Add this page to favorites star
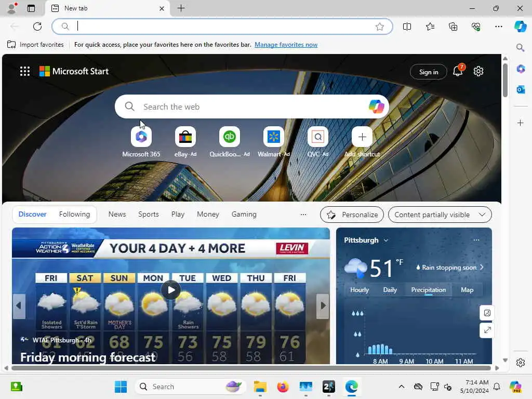The image size is (532, 399). point(380,26)
